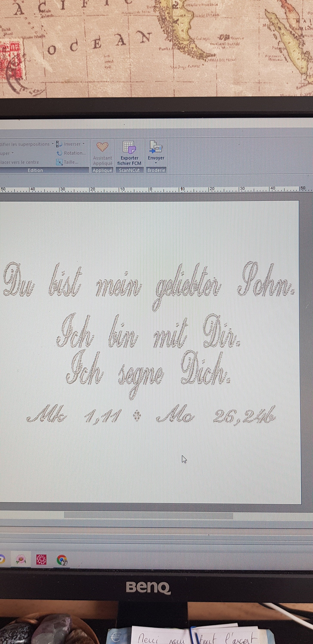Click the Envoyer embroidery machine icon

(x=156, y=147)
